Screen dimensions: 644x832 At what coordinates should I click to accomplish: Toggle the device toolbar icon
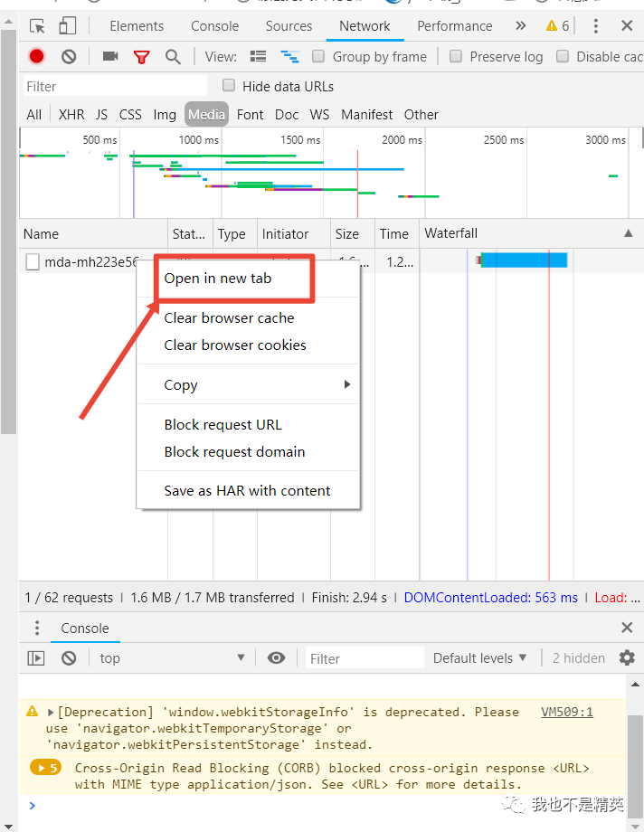click(x=68, y=25)
